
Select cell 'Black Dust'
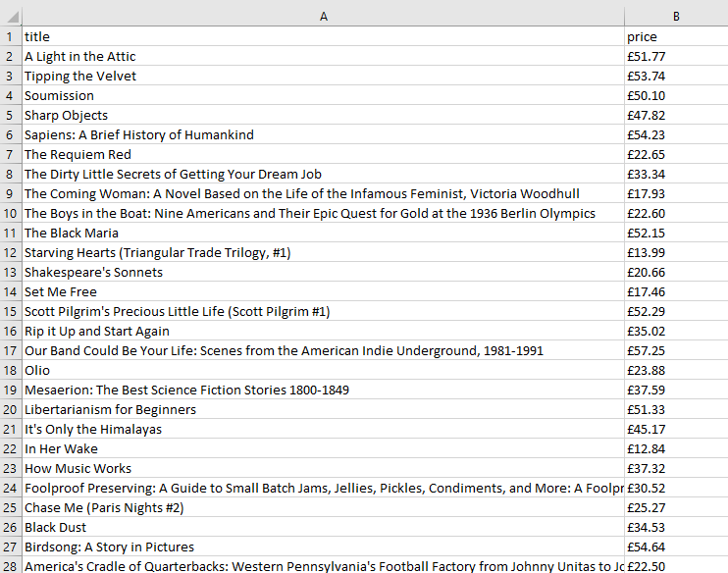coord(323,527)
